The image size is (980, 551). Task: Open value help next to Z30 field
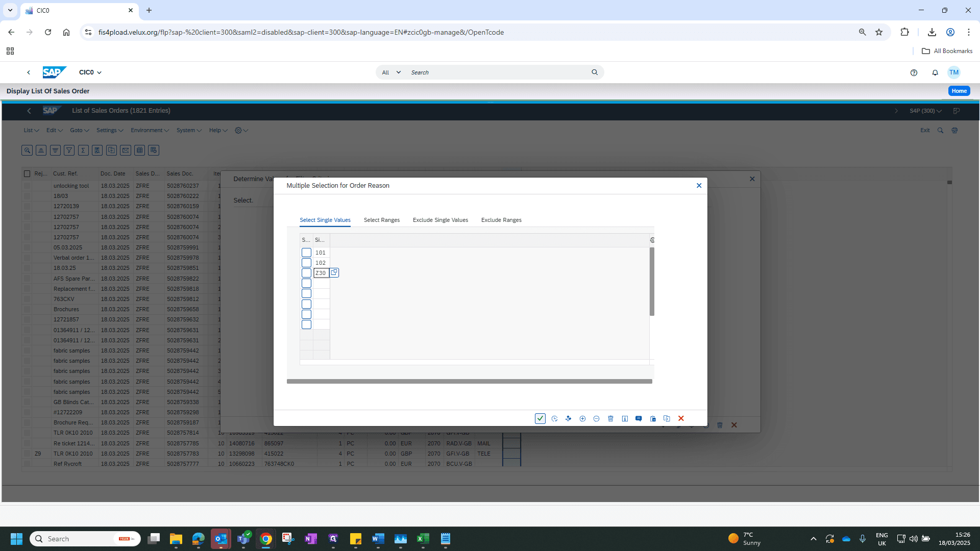tap(334, 272)
